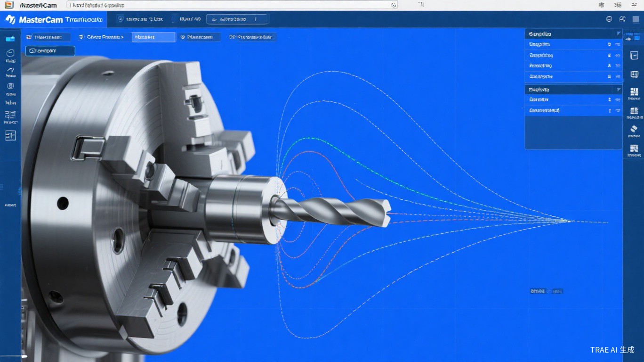
Task: Click the gray square icon at the header's far right
Action: pyautogui.click(x=636, y=19)
